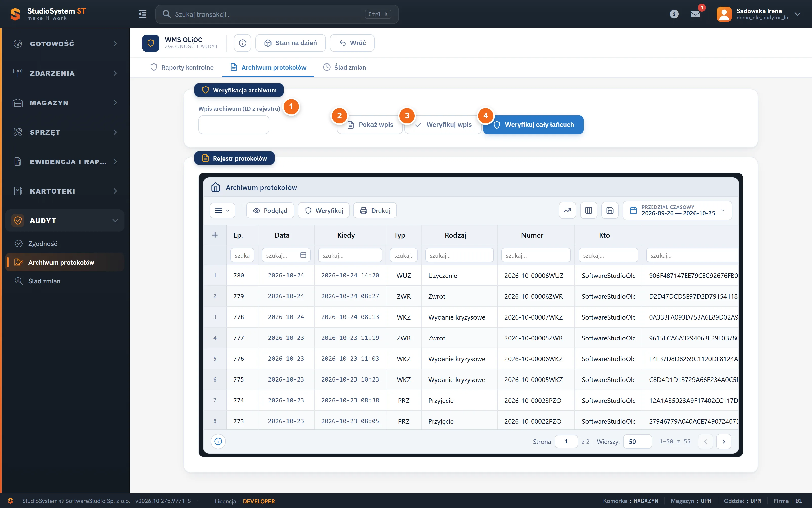Click the home icon beside Archiwum protokołów title
The image size is (812, 508).
(215, 187)
